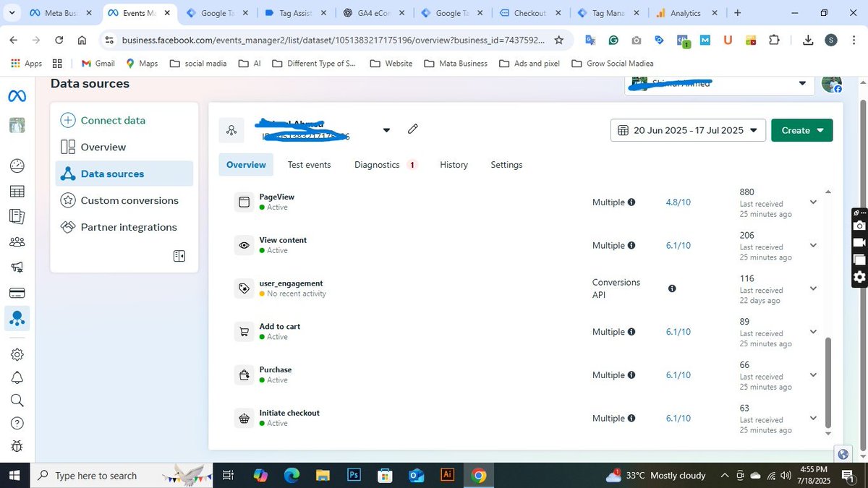Open the globe icon at bottom right
This screenshot has width=868, height=488.
(843, 454)
